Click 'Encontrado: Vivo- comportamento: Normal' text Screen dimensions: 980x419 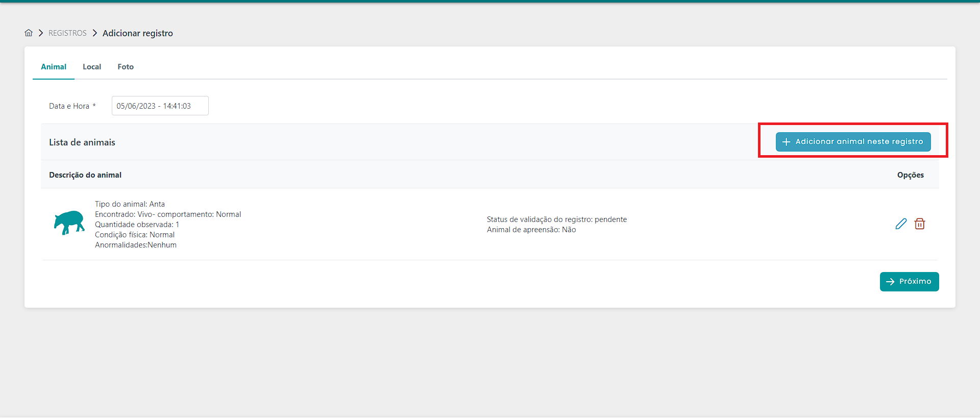pos(168,214)
